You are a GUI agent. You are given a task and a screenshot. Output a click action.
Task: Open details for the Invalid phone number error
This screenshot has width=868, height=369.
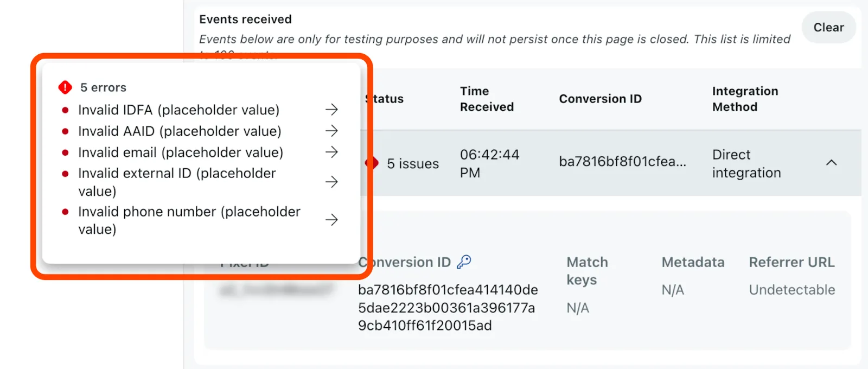coord(331,220)
